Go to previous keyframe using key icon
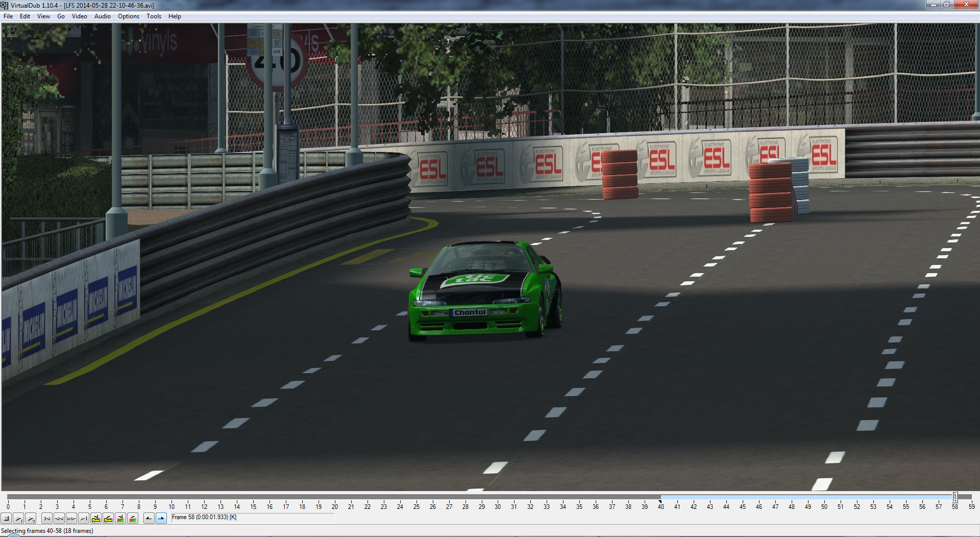Screen dimensions: 980x537 (96, 519)
